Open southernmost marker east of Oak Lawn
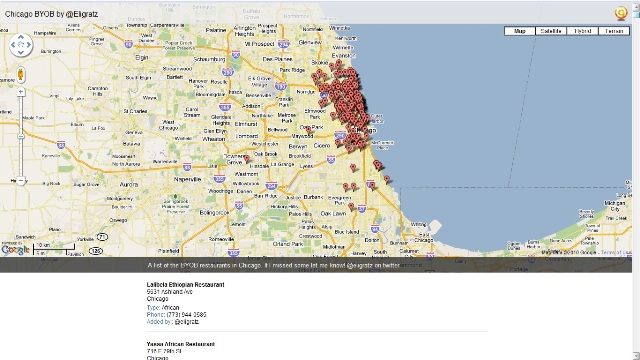The image size is (640, 360). (x=351, y=207)
